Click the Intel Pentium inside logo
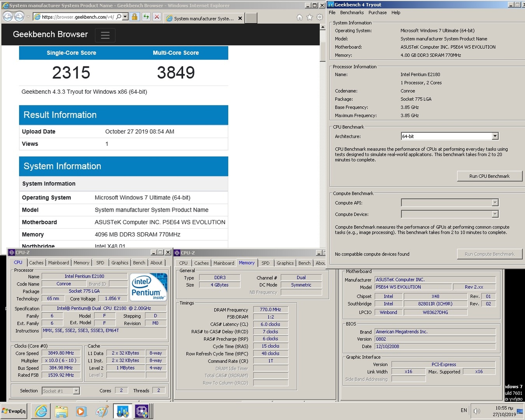This screenshot has height=420, width=525. coord(149,287)
